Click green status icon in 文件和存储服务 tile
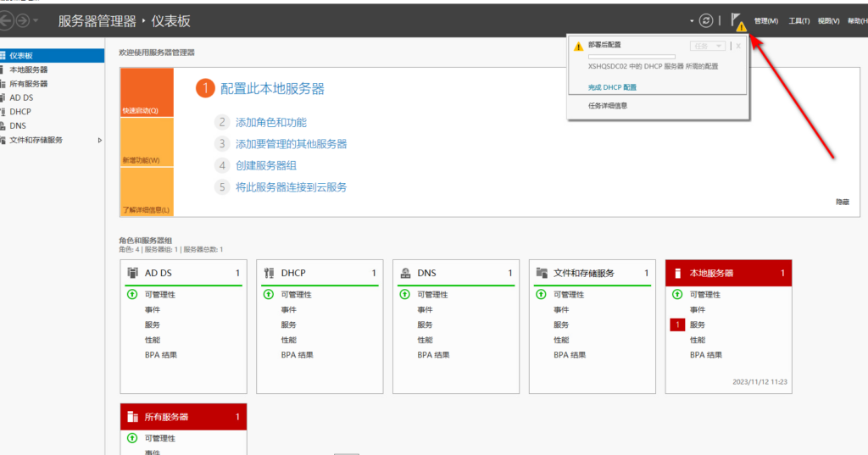 click(x=541, y=295)
